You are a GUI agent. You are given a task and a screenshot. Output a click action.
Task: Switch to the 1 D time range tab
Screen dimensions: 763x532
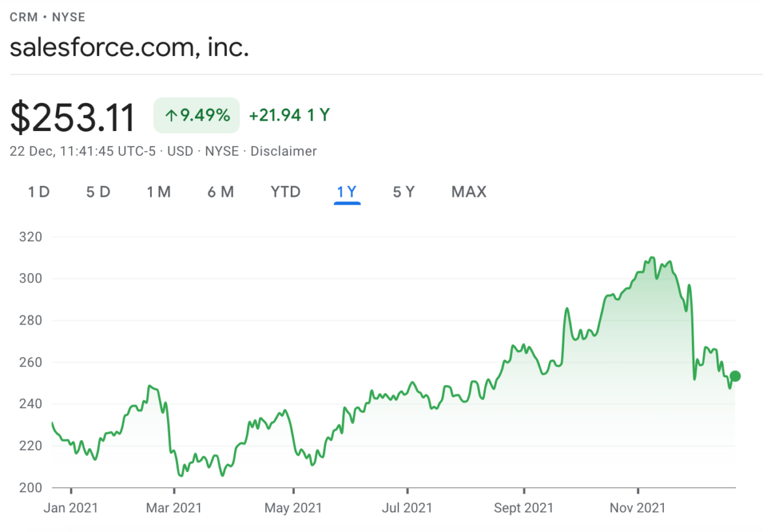(x=38, y=192)
